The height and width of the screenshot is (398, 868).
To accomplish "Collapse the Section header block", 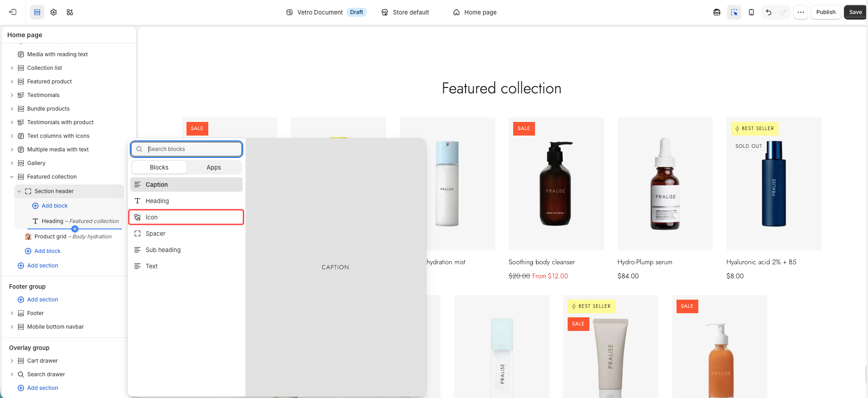I will (19, 191).
